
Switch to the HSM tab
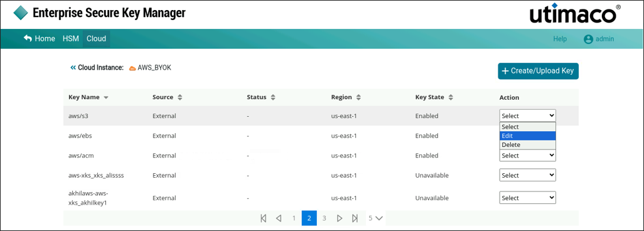[71, 39]
